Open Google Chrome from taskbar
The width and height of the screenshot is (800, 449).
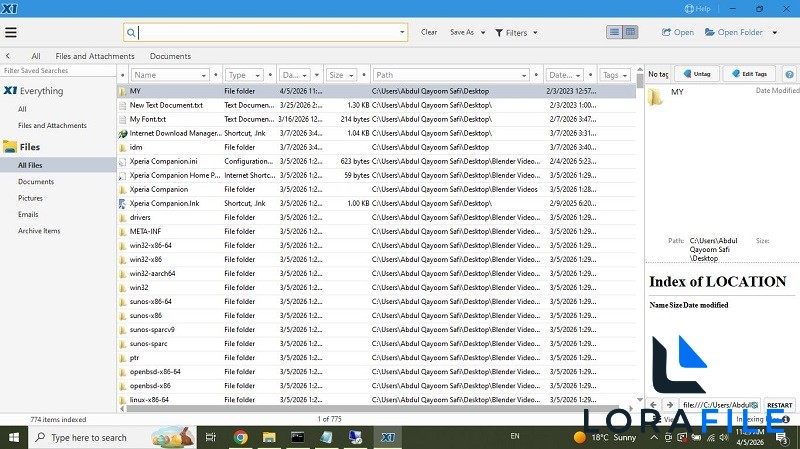pos(240,437)
